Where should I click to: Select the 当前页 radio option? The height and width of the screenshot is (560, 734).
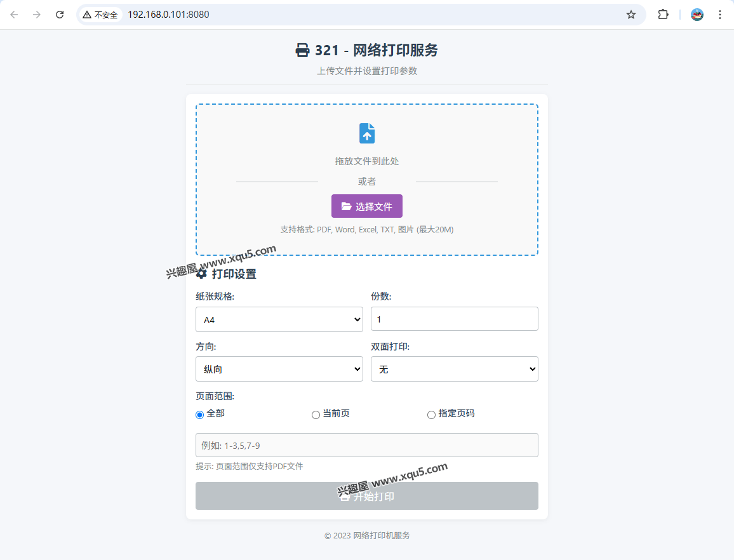pyautogui.click(x=316, y=415)
